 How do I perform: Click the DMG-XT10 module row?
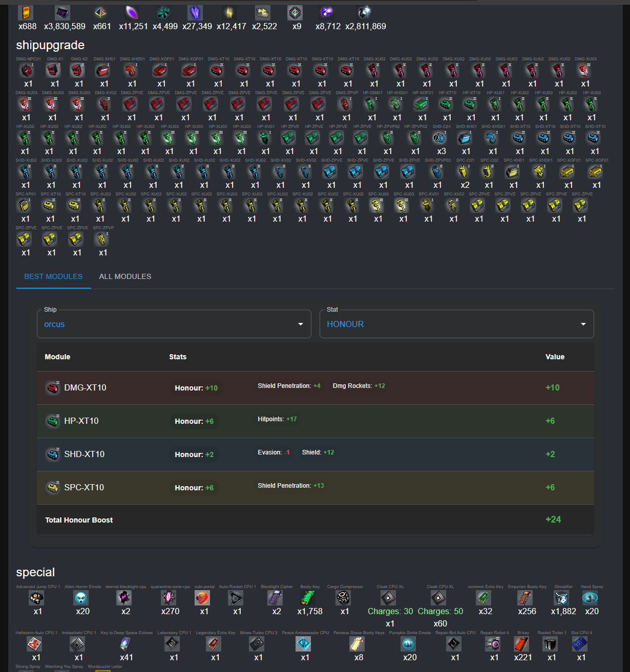point(316,388)
